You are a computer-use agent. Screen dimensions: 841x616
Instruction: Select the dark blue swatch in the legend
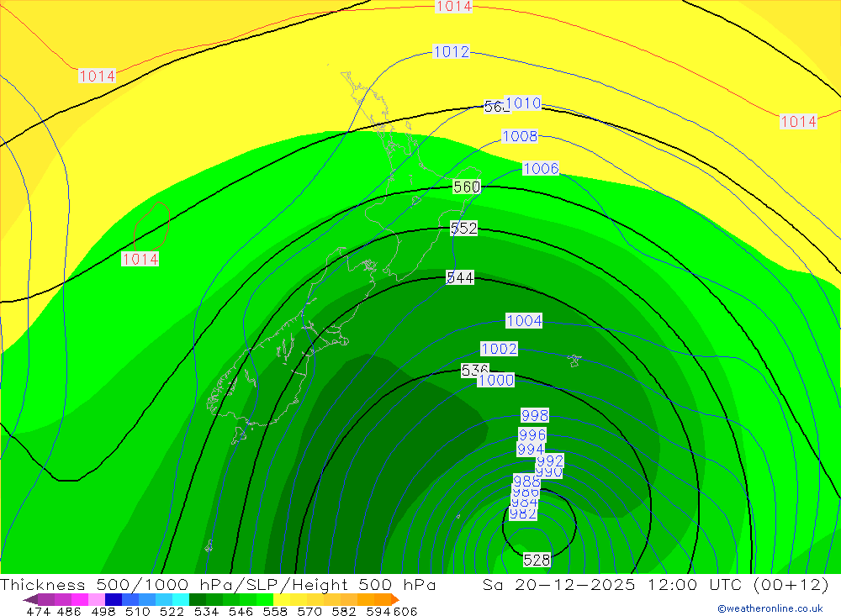(x=114, y=599)
